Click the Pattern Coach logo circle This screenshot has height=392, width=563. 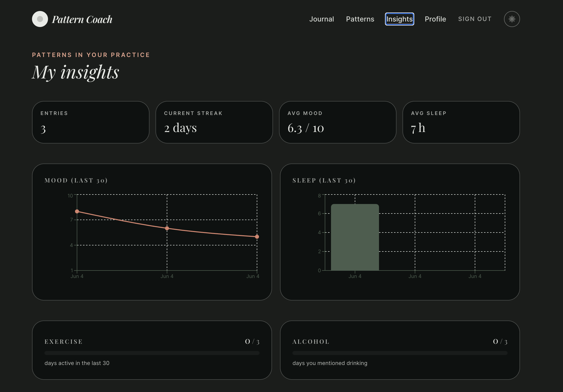pyautogui.click(x=40, y=19)
